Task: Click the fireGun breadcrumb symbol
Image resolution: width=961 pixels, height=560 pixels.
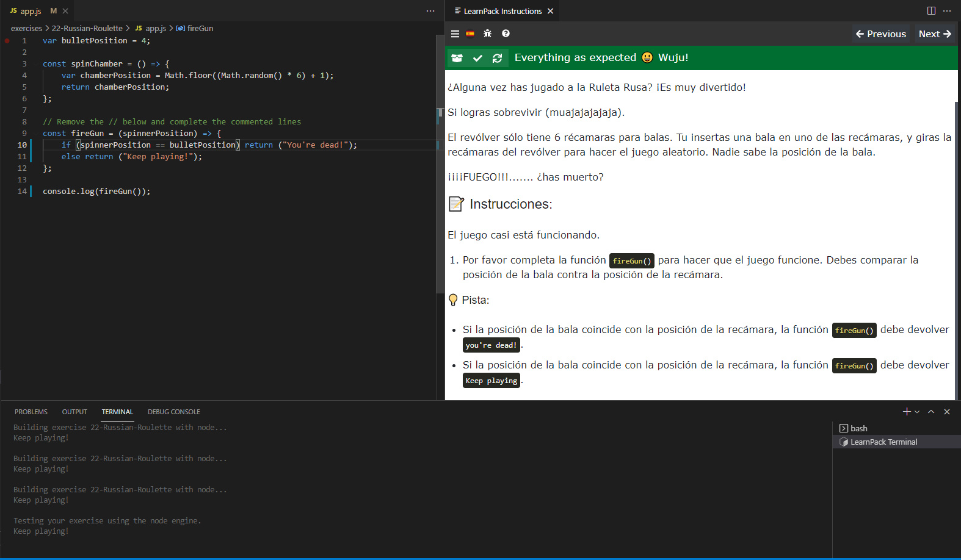Action: point(195,29)
